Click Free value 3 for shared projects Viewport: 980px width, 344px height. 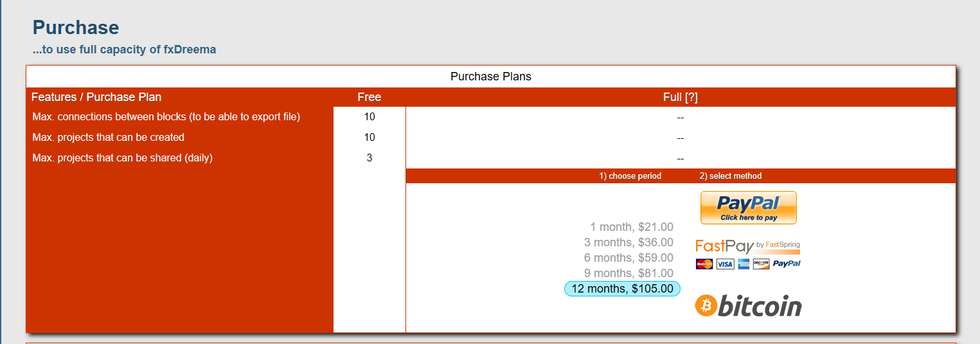click(x=370, y=158)
